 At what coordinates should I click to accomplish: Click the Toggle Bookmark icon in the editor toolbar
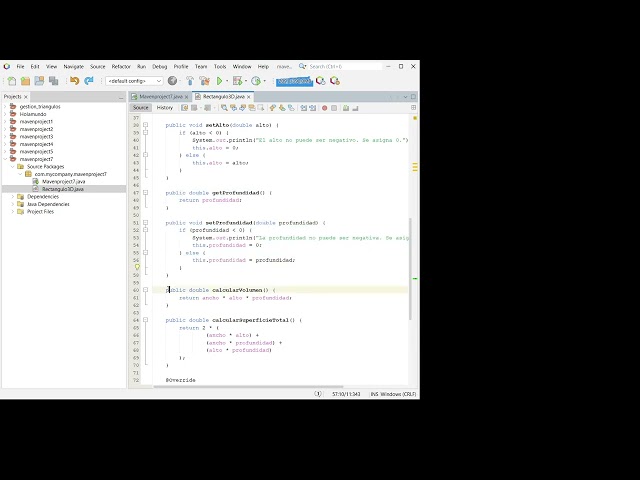point(260,108)
